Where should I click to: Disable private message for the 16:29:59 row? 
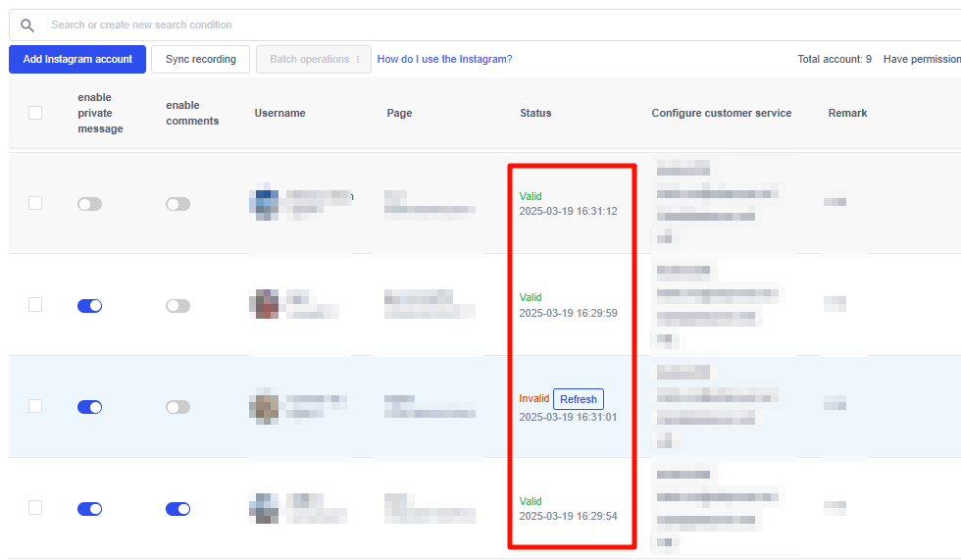[89, 306]
